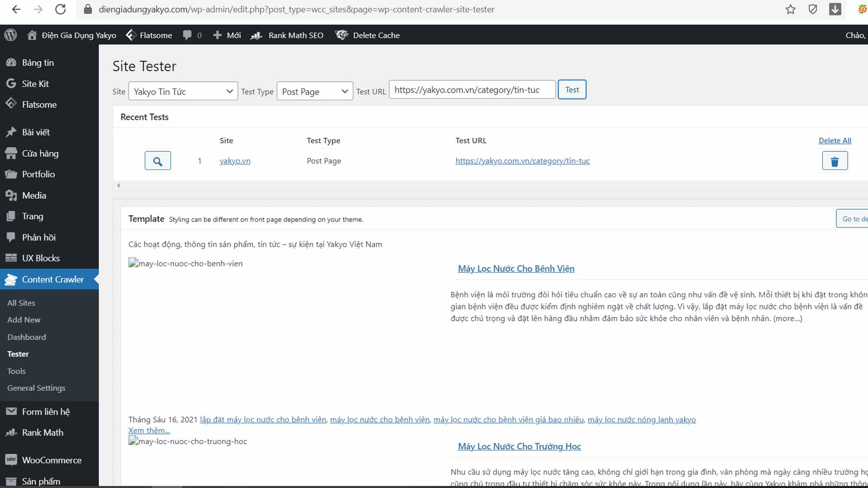Click may-loc-nuoc-cho-truong-hoc broken image
The image size is (868, 488).
click(188, 441)
